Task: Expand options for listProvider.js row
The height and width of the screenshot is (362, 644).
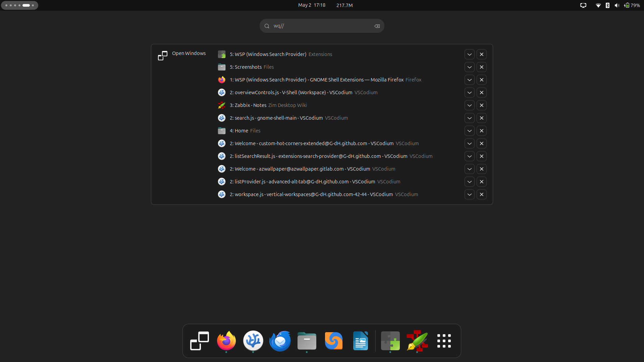Action: 470,182
